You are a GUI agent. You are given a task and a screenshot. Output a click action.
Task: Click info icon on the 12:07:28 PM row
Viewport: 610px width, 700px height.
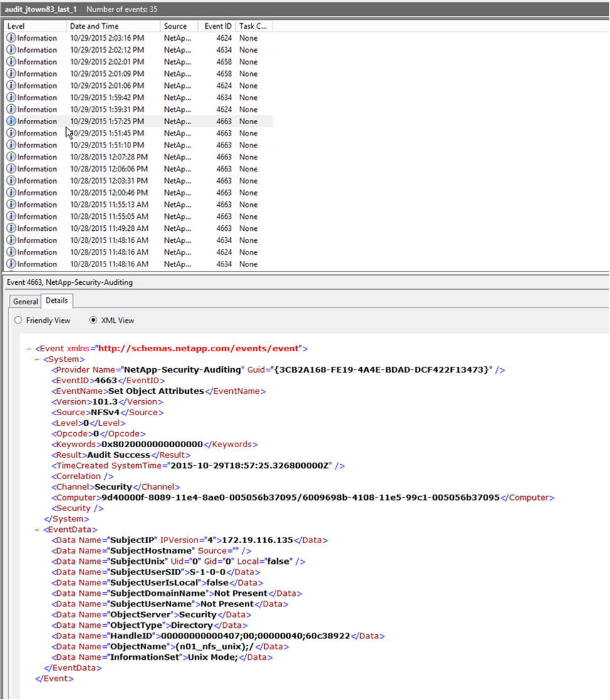[11, 157]
